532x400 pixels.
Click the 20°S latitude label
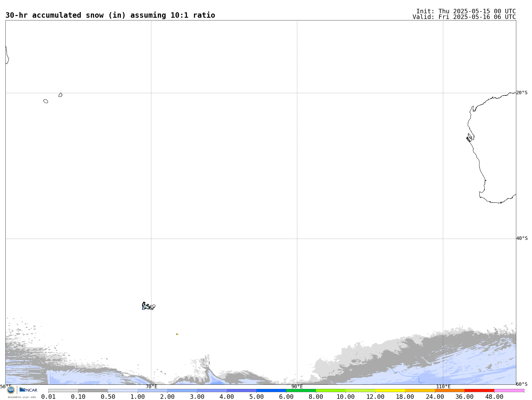(522, 93)
